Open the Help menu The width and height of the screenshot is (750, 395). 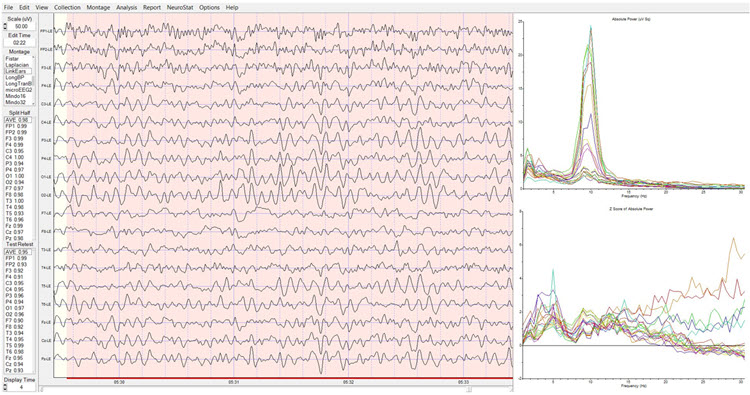pos(232,8)
